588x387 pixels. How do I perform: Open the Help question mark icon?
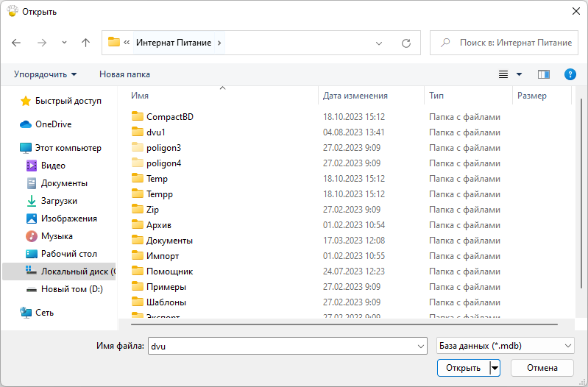pos(570,74)
